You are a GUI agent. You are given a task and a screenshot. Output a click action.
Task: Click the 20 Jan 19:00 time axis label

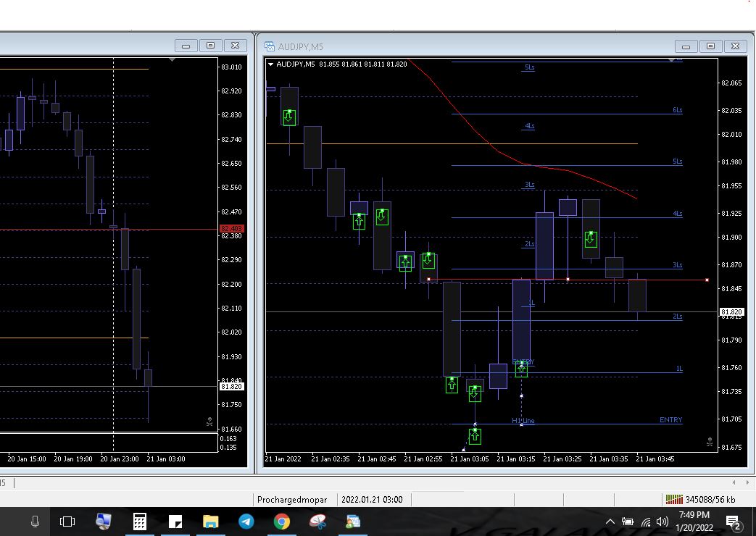[72, 459]
